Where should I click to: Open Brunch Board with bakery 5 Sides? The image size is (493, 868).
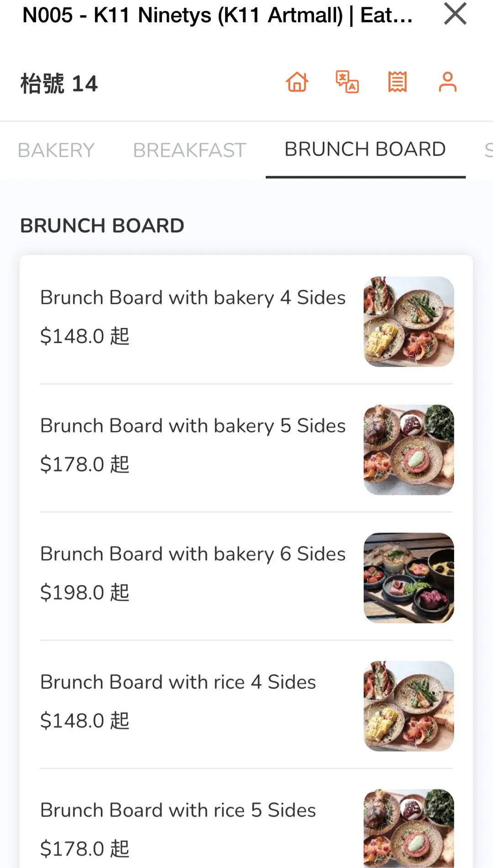point(193,426)
